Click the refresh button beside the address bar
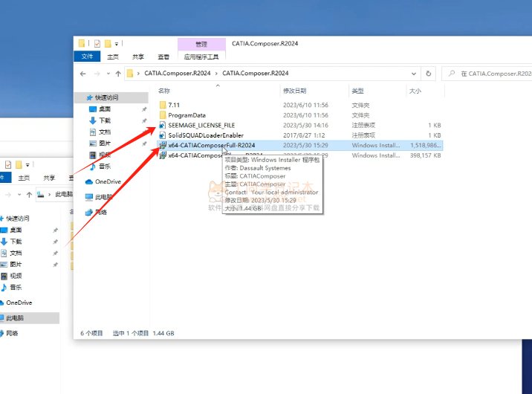Image resolution: width=532 pixels, height=394 pixels. point(428,74)
